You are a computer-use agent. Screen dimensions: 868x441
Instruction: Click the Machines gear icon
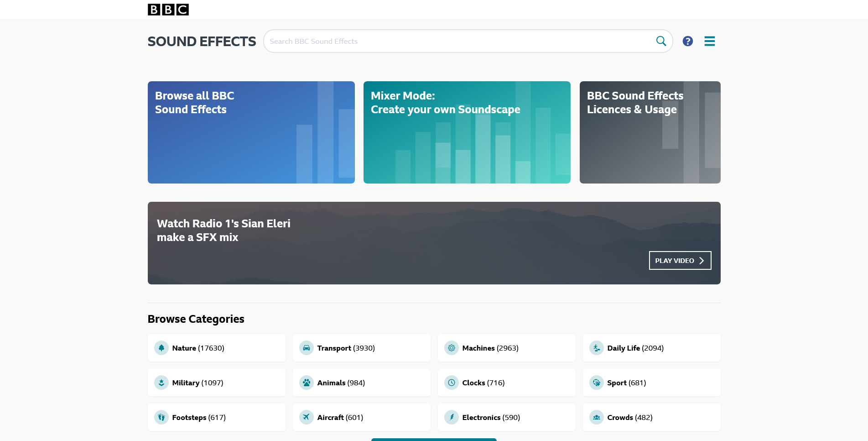452,348
